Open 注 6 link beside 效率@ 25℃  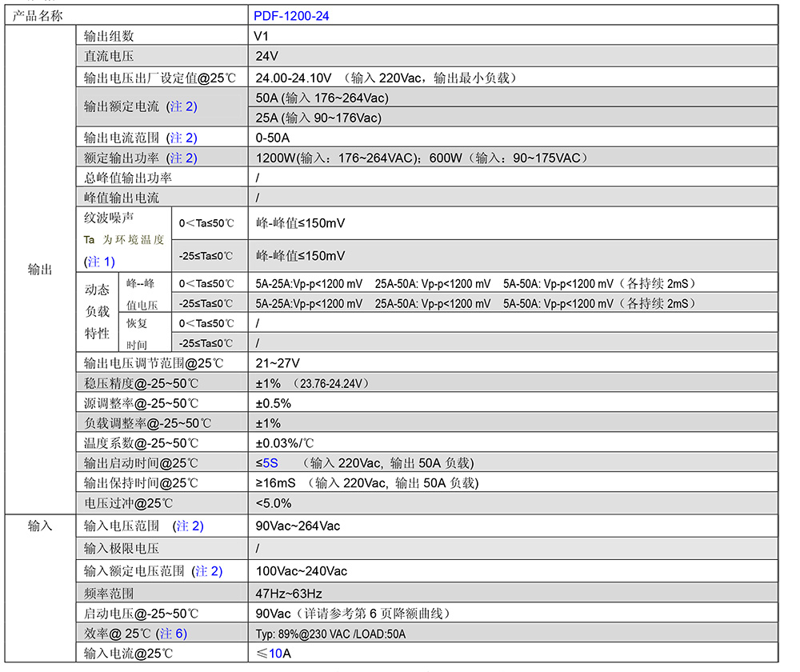172,633
